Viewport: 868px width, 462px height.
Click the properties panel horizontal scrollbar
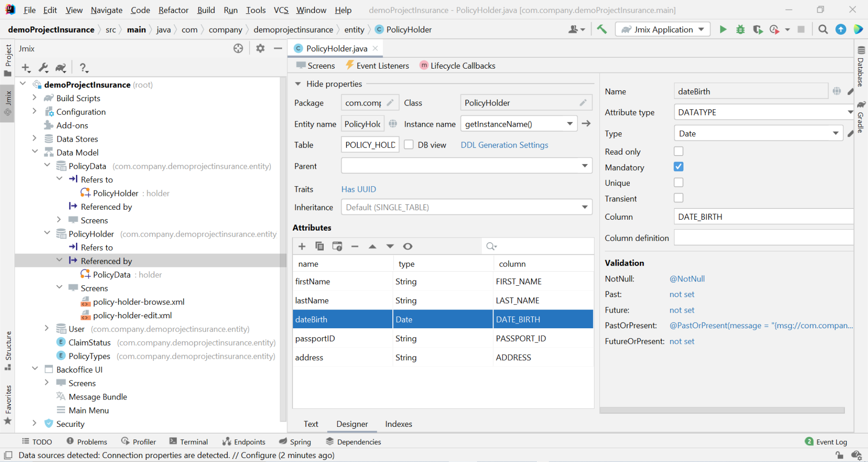point(722,410)
